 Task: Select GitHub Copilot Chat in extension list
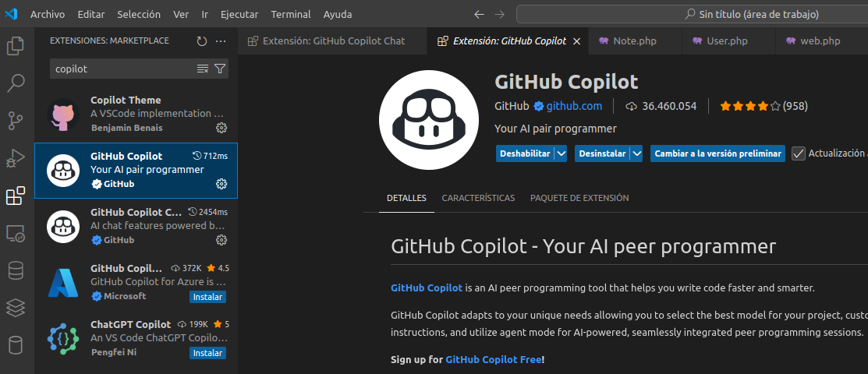(136, 226)
